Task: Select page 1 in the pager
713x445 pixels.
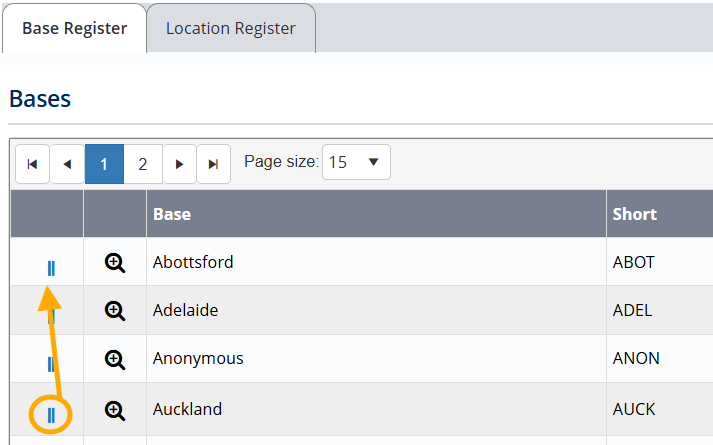Action: pyautogui.click(x=104, y=164)
